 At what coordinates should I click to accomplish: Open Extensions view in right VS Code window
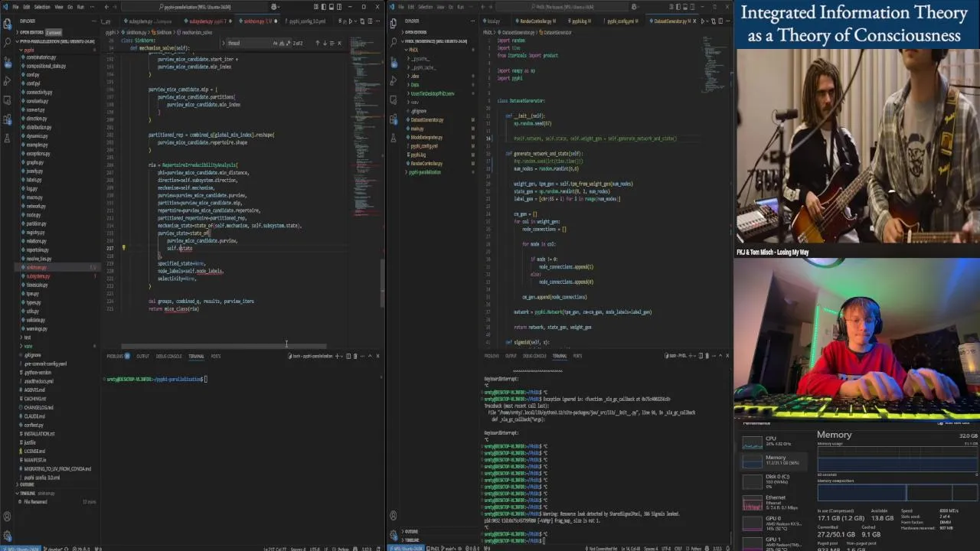pyautogui.click(x=394, y=119)
